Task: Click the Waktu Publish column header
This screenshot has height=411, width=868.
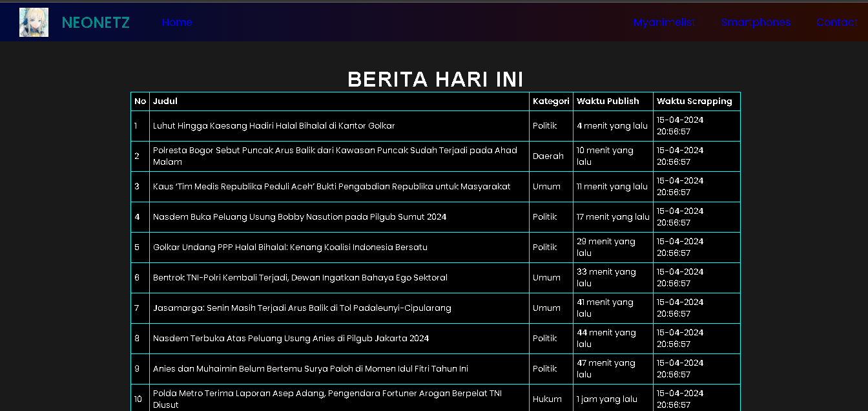Action: [608, 101]
